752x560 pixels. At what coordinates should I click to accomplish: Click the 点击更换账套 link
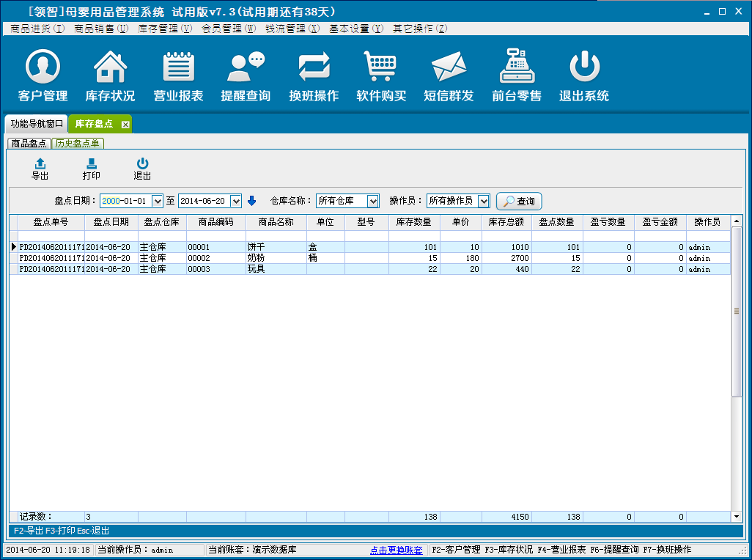click(x=397, y=550)
